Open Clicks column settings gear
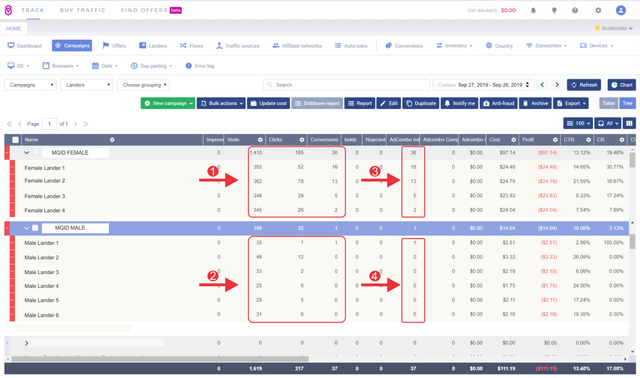 [302, 140]
